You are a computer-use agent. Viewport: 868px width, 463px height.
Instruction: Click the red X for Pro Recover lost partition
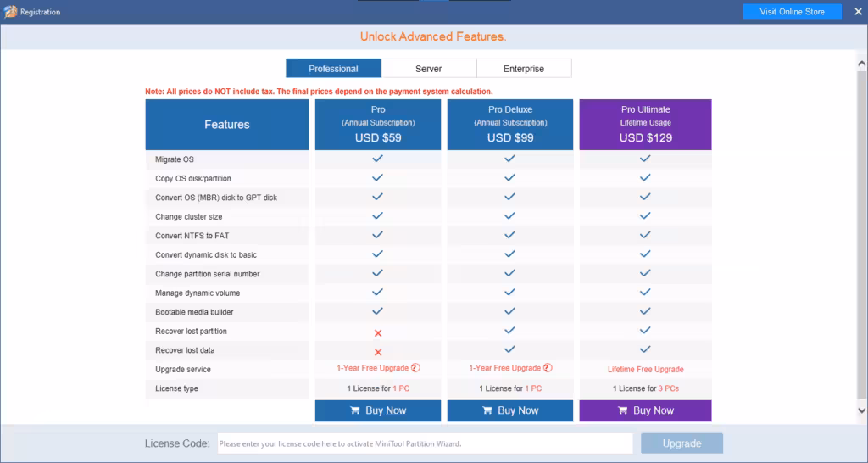click(378, 333)
